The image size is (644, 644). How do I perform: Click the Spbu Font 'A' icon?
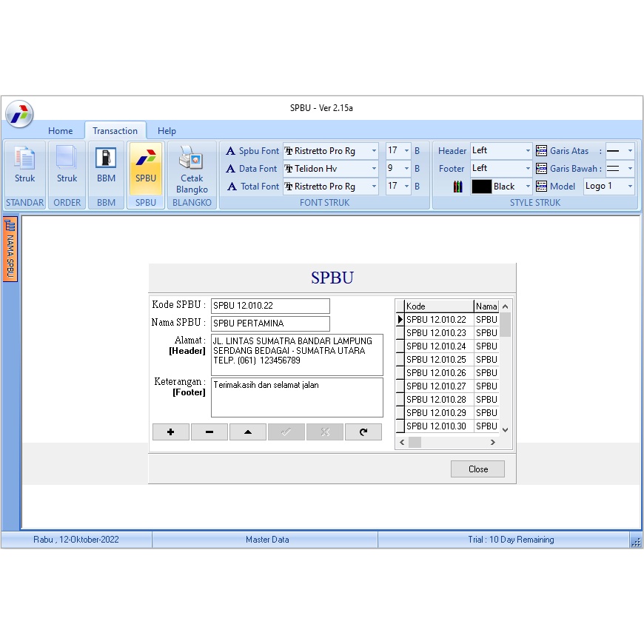coord(231,151)
